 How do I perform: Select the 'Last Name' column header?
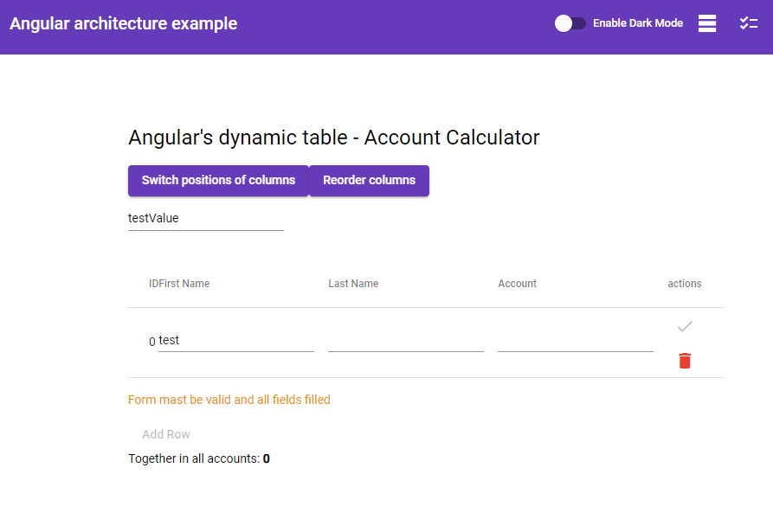353,284
